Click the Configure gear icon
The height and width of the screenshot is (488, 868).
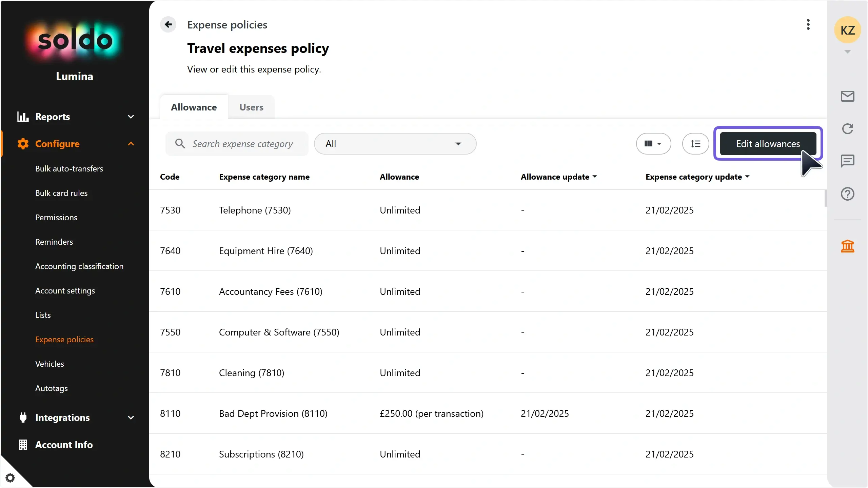23,144
